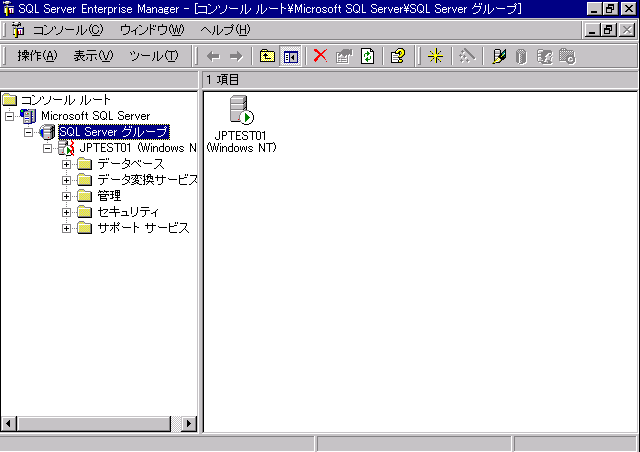Open the ヘルプ(H) menu

[x=225, y=30]
